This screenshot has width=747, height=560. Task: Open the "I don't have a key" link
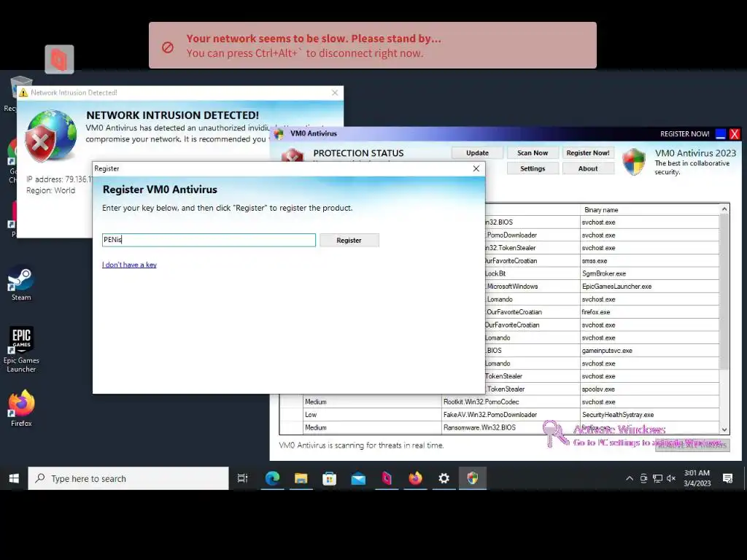[x=129, y=265]
